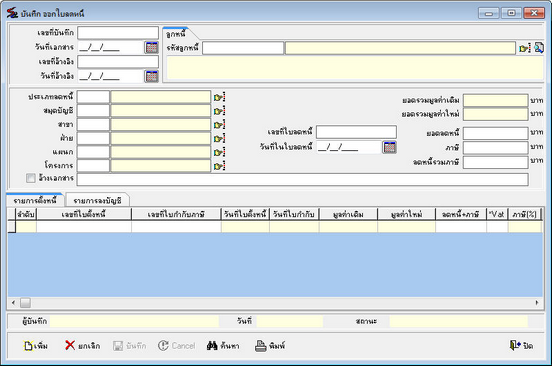Switch to รายการลงบัญชี tab

click(x=98, y=200)
